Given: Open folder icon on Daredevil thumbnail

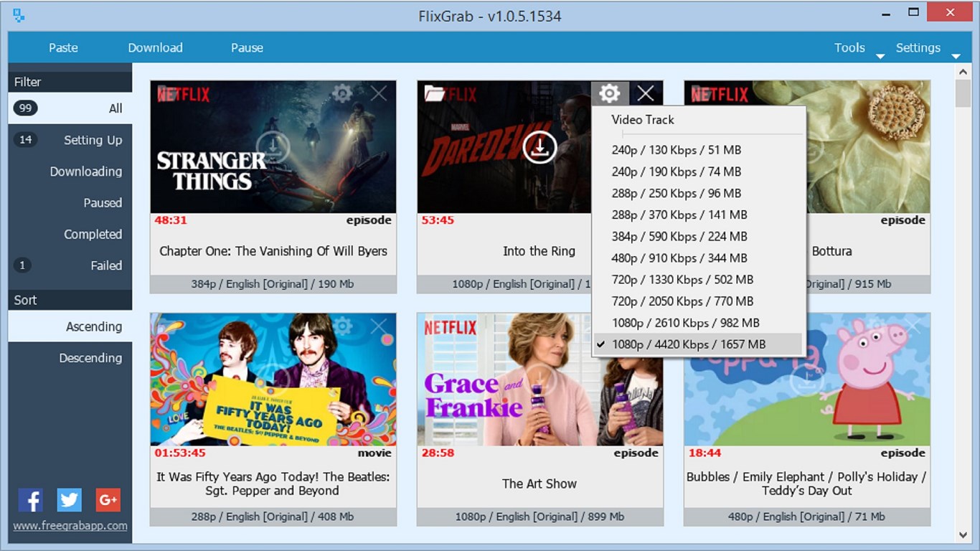Looking at the screenshot, I should tap(435, 93).
